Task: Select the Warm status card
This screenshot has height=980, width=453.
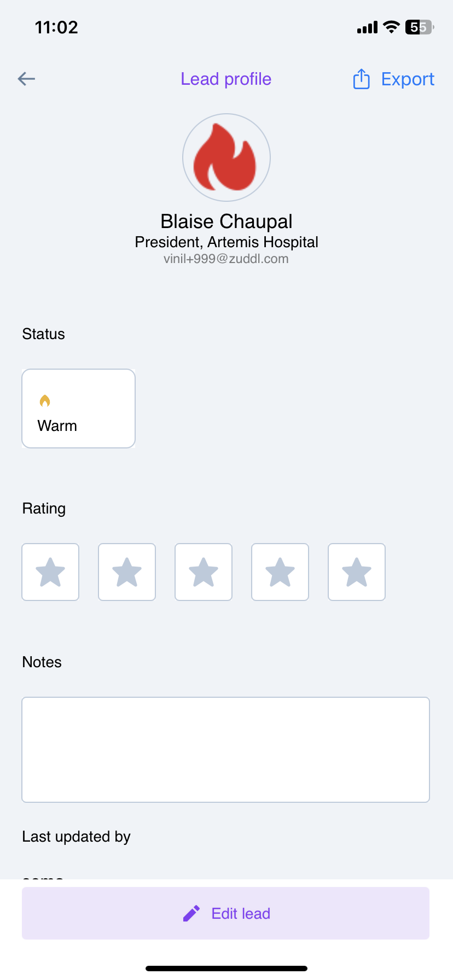Action: click(x=78, y=409)
